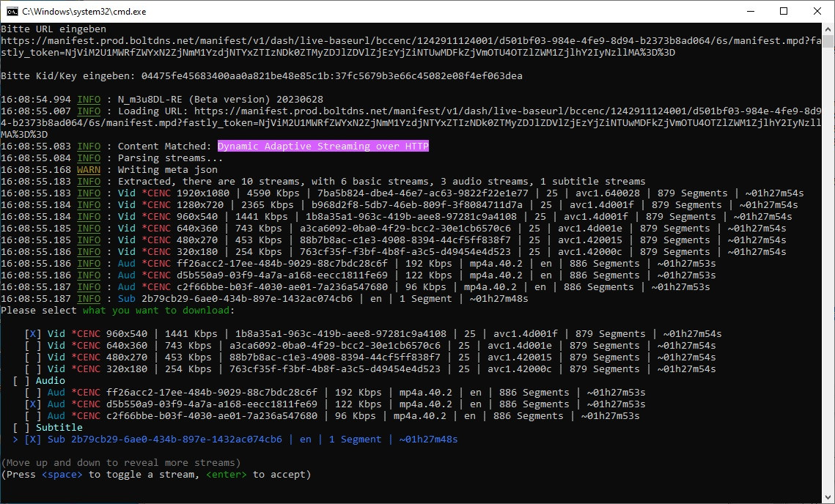Image resolution: width=835 pixels, height=504 pixels.
Task: Uncheck the 122 Kbps audio stream checkbox
Action: 33,404
